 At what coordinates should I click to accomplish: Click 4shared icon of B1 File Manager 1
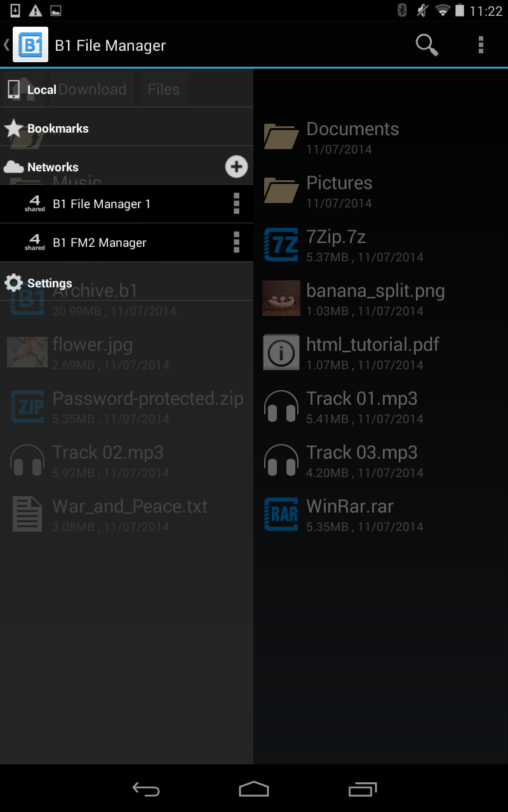pyautogui.click(x=35, y=204)
